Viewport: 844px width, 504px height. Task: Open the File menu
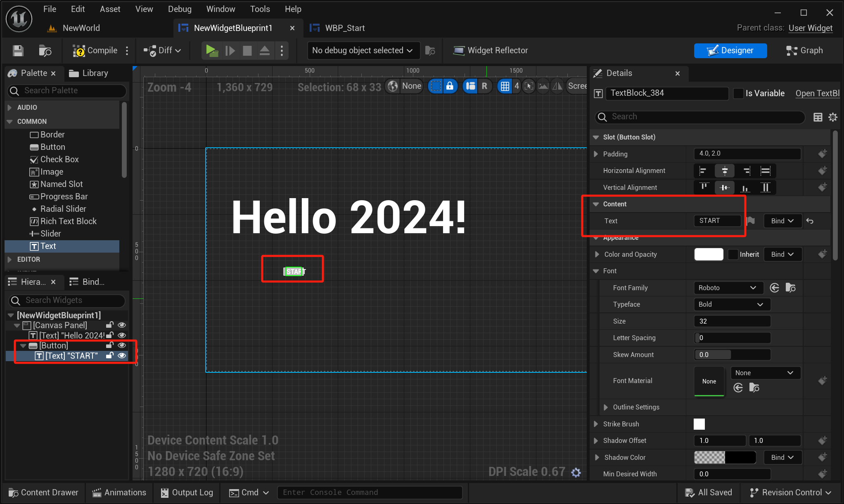pos(50,9)
